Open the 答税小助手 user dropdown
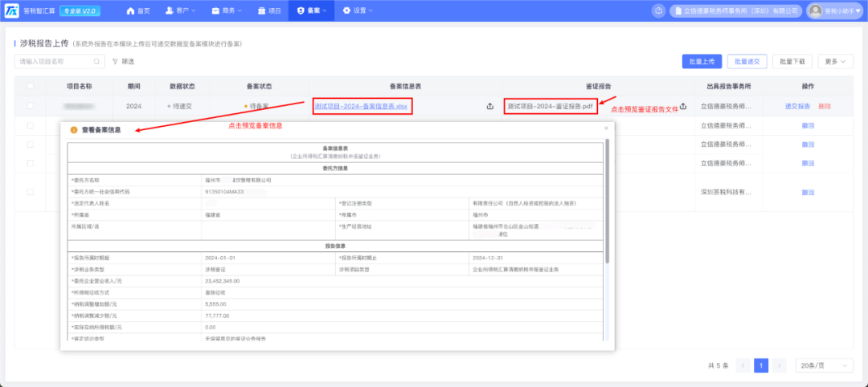This screenshot has width=868, height=387. [x=836, y=10]
